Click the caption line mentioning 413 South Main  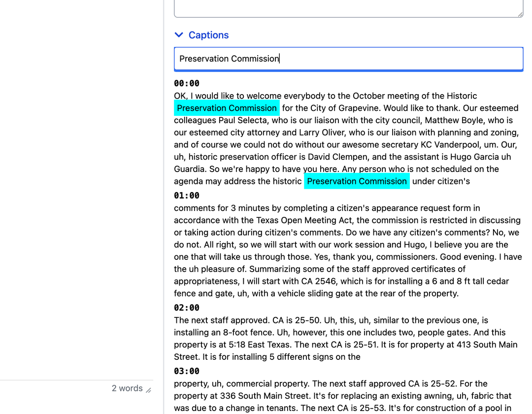click(473, 345)
